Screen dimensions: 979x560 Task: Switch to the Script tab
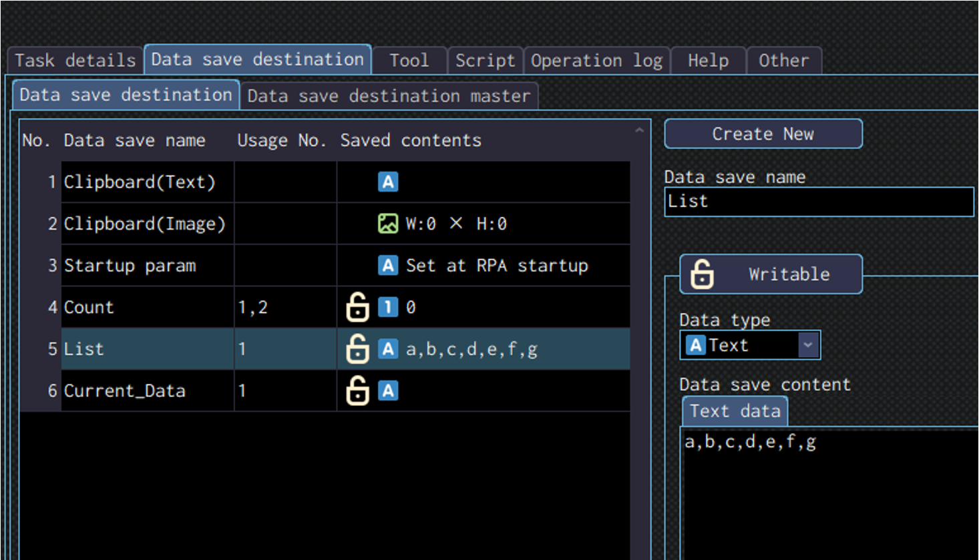pyautogui.click(x=485, y=61)
